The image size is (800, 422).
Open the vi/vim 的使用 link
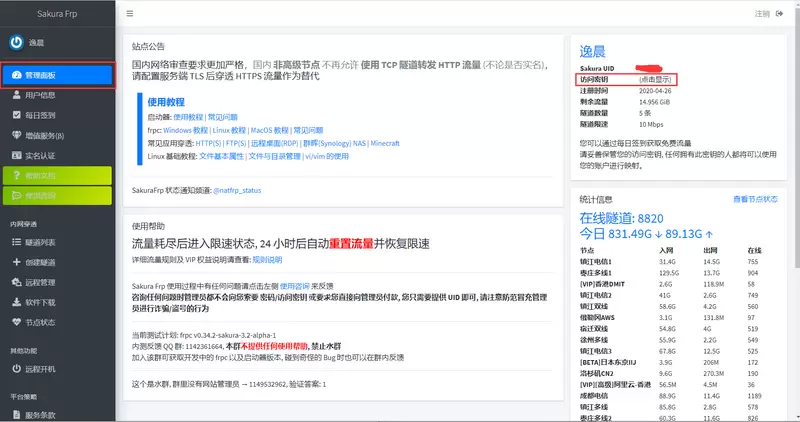(x=327, y=156)
